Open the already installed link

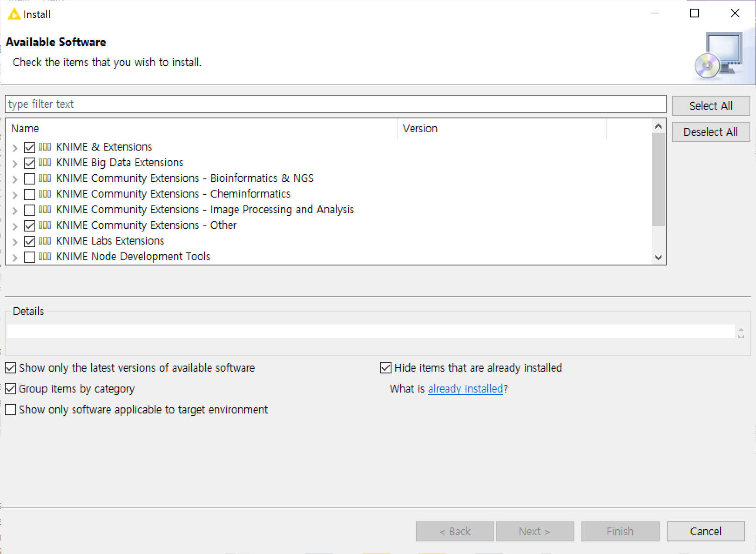tap(466, 389)
